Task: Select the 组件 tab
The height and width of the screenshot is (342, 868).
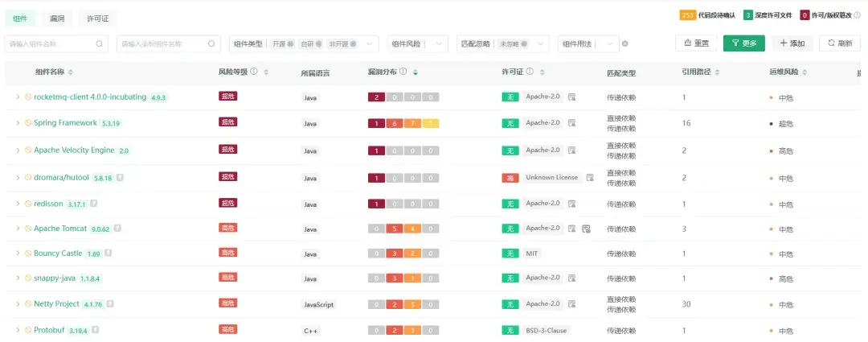Action: (20, 19)
